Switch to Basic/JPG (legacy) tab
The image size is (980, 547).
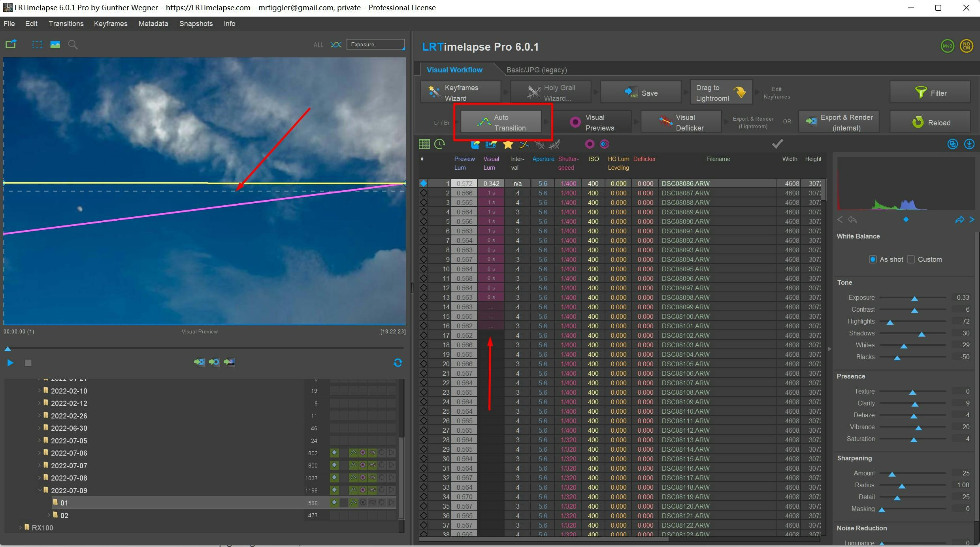coord(537,70)
